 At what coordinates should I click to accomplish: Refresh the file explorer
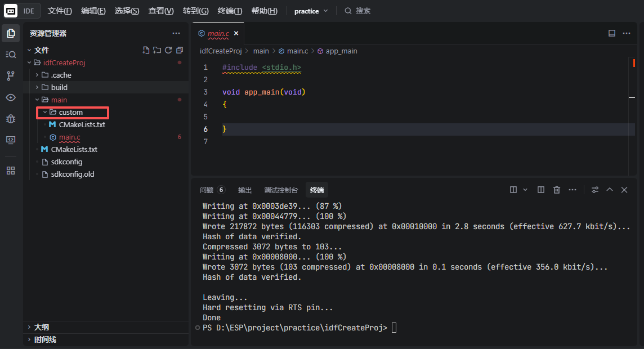coord(168,50)
